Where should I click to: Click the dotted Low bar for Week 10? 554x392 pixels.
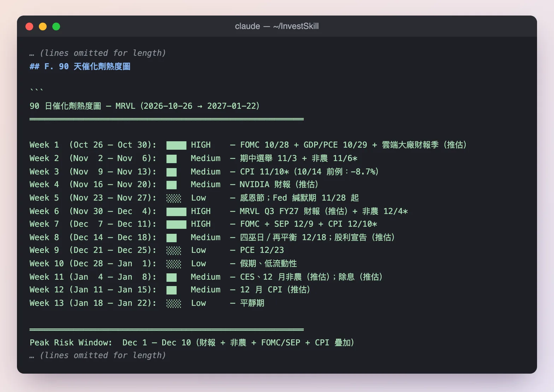point(173,264)
